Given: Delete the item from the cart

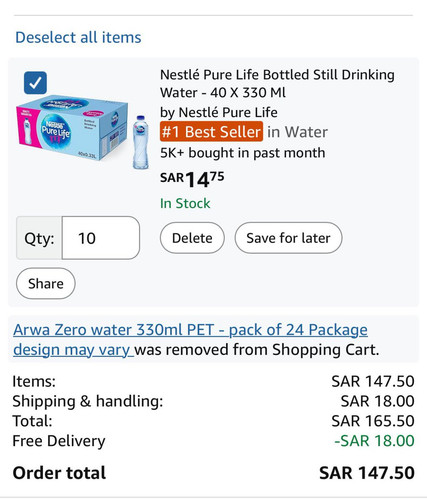Looking at the screenshot, I should tap(192, 238).
